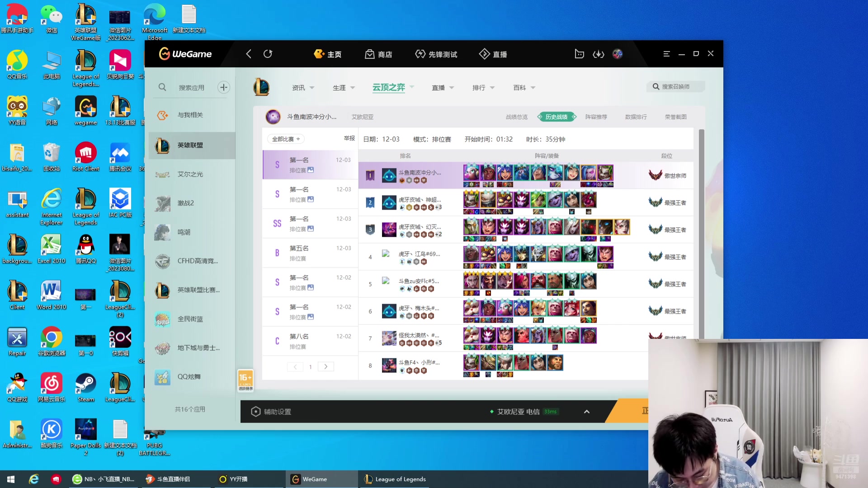Click the League of Legends logo beside 资讯
Screen dimensions: 868x488
[x=261, y=87]
